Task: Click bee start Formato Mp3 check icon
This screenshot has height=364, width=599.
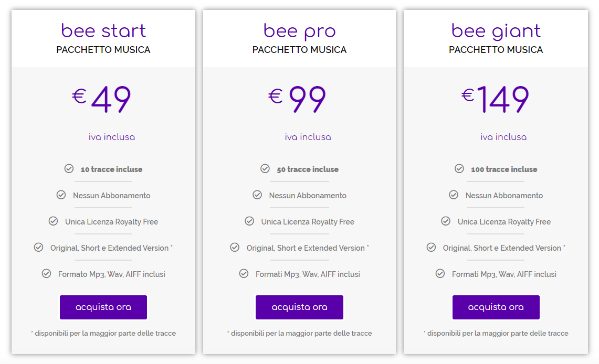Action: [46, 274]
